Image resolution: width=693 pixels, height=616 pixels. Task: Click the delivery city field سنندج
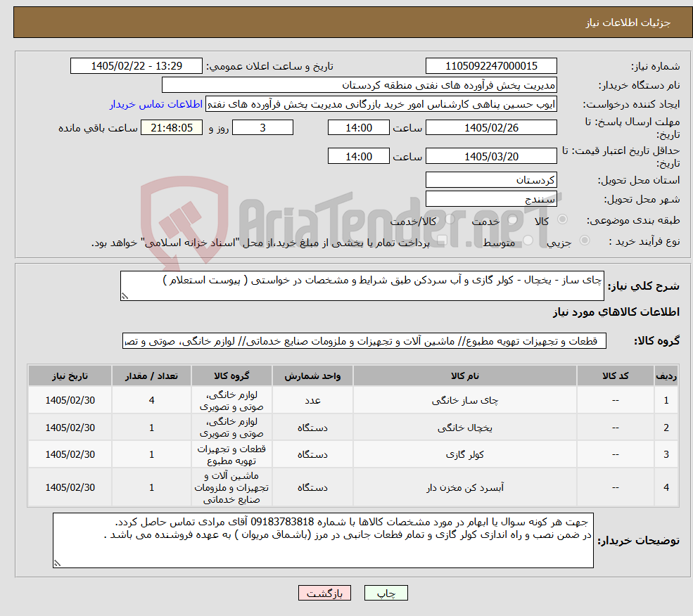pyautogui.click(x=491, y=199)
